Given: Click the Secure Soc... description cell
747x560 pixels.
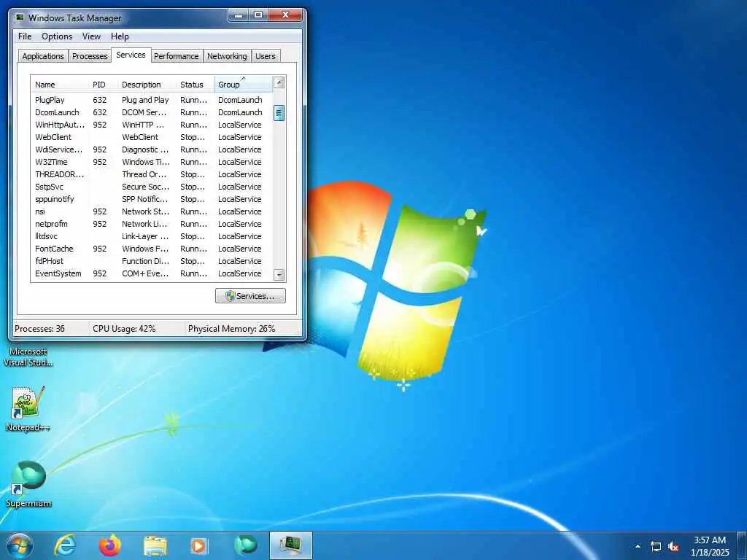Looking at the screenshot, I should pyautogui.click(x=145, y=187).
